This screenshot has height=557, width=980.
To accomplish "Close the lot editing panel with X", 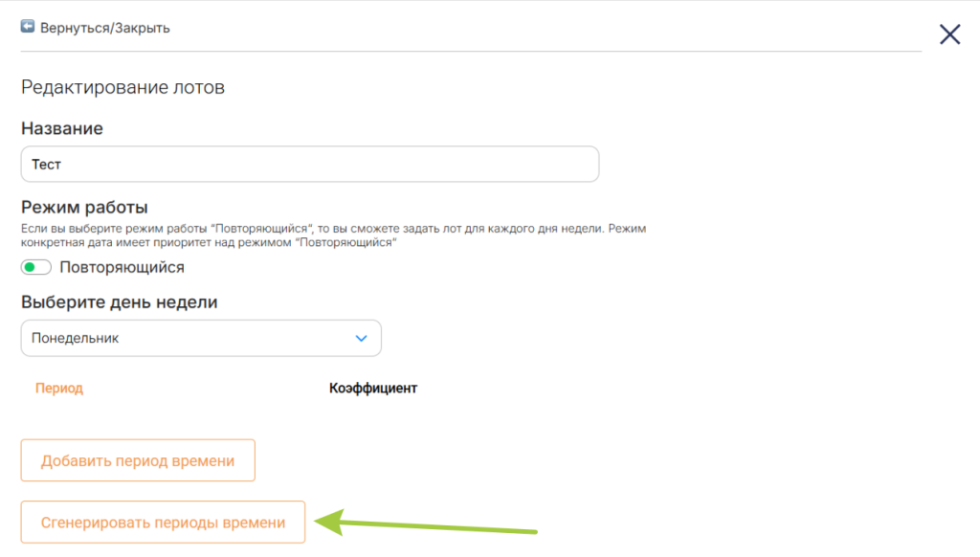I will click(x=949, y=35).
